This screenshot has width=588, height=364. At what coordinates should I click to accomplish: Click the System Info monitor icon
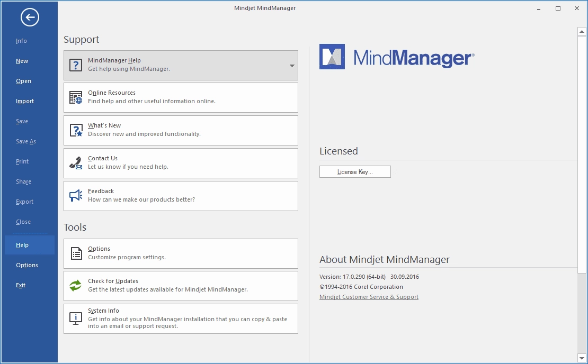pyautogui.click(x=76, y=319)
